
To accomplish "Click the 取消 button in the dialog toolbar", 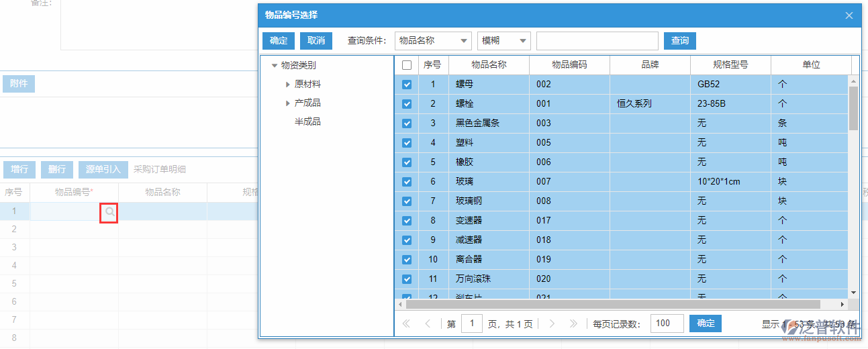I will point(316,41).
